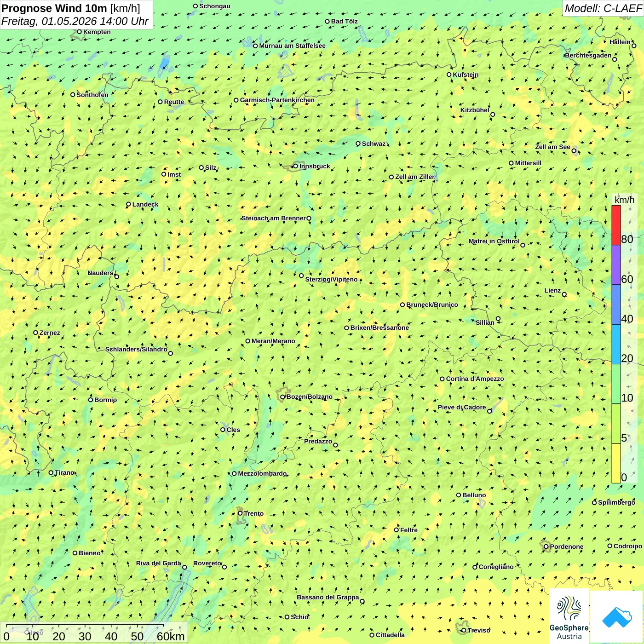Click the 'Pieve di Cadore' label

[x=462, y=407]
